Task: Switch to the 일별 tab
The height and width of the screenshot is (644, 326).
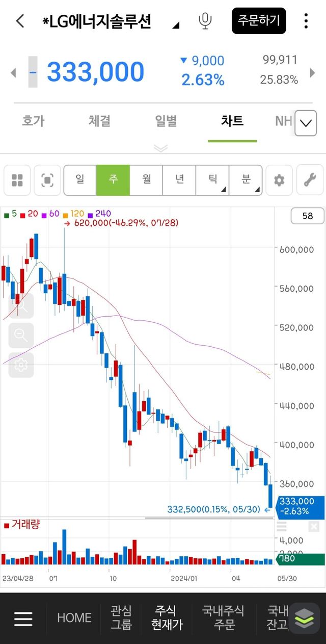Action: [x=166, y=121]
